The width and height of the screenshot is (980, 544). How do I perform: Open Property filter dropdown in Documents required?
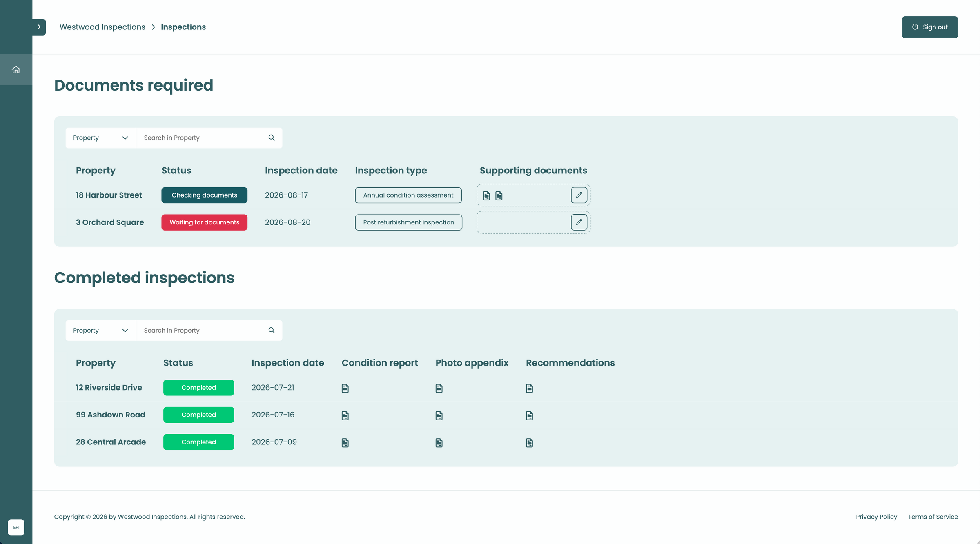[x=101, y=138]
